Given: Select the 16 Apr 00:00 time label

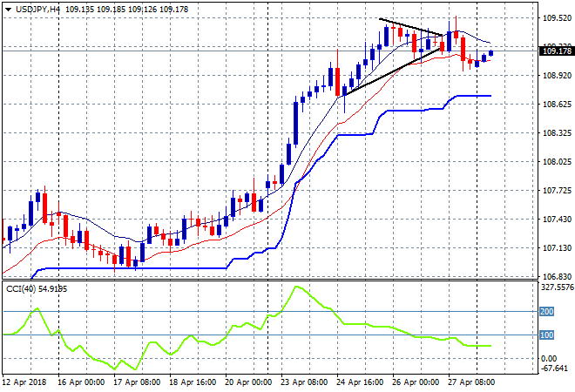Looking at the screenshot, I should 81,382.
